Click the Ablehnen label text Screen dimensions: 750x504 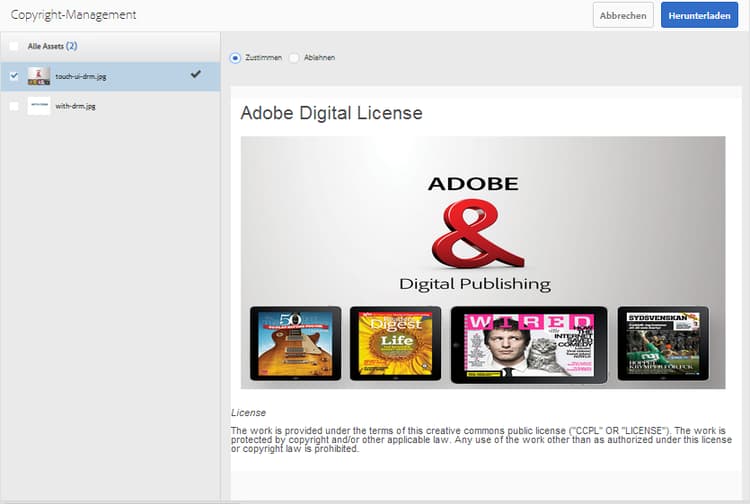point(319,57)
